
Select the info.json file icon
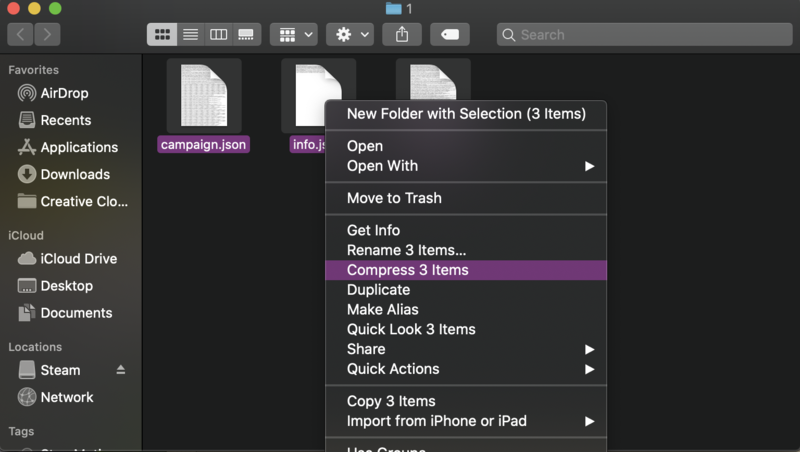point(310,94)
